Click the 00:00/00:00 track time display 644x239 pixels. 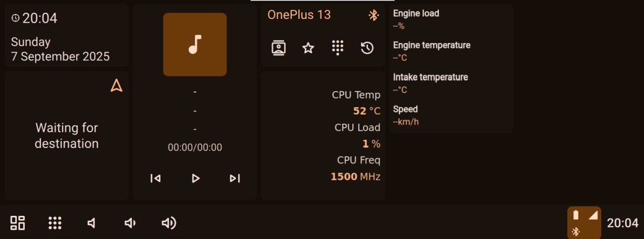click(x=195, y=147)
